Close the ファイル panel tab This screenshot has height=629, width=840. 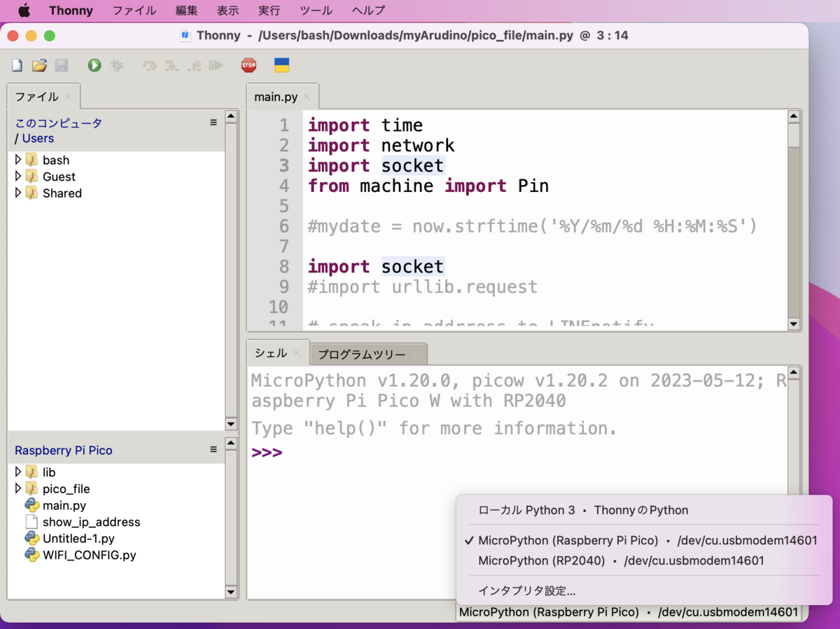click(x=68, y=97)
